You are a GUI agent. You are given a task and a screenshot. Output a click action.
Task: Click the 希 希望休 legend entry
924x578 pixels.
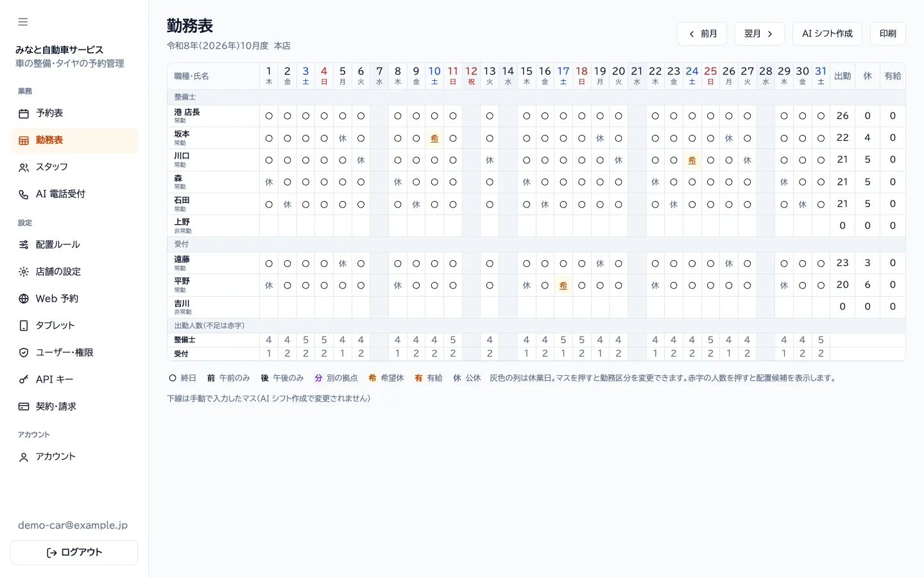[x=386, y=378]
